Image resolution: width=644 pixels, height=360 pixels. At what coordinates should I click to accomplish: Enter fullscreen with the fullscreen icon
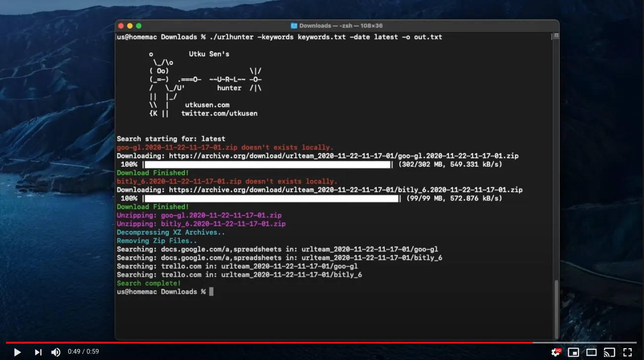627,352
